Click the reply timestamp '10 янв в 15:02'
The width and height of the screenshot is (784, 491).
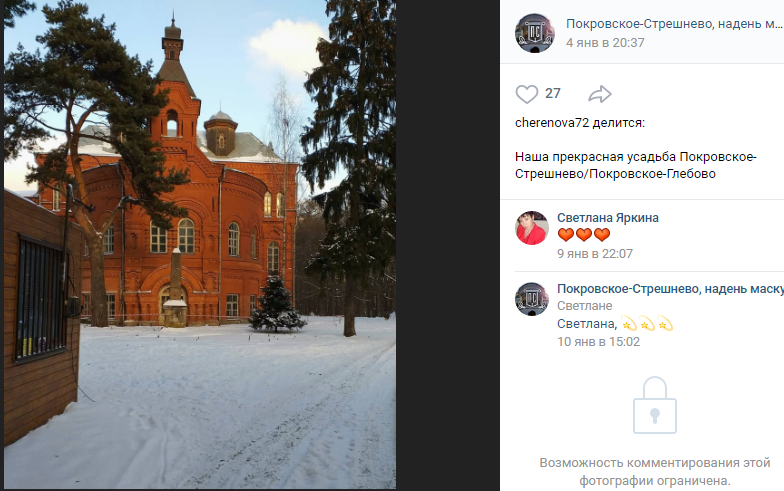[598, 342]
